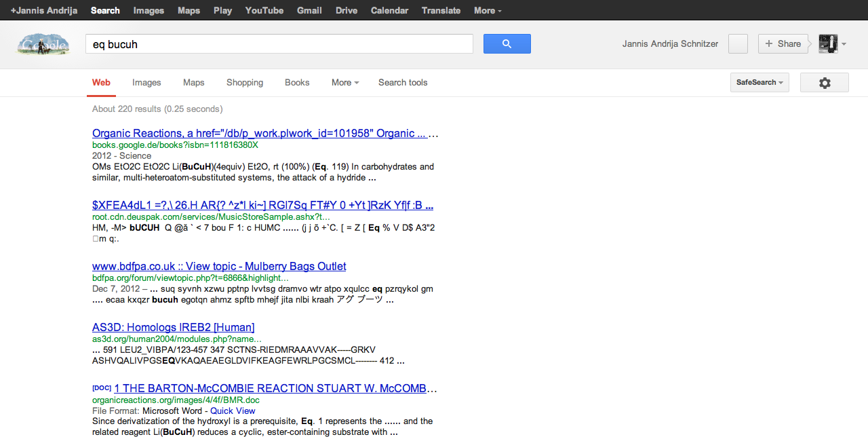
Task: Click the root.cdn.deuspak.com green URL
Action: pos(211,216)
